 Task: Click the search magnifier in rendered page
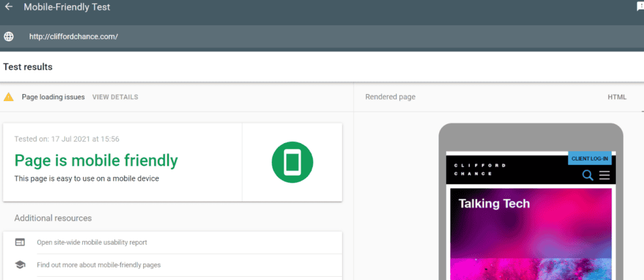click(x=588, y=175)
